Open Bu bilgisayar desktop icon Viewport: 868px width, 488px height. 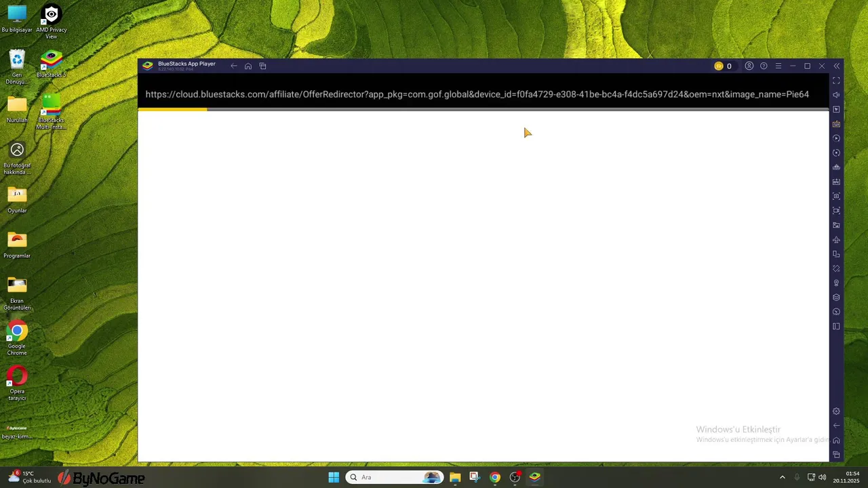click(17, 20)
